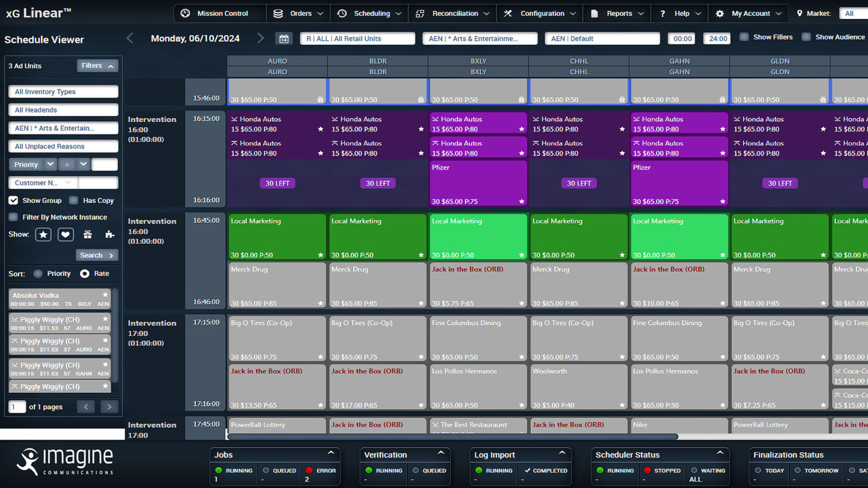
Task: Open the calendar date picker icon
Action: click(284, 38)
